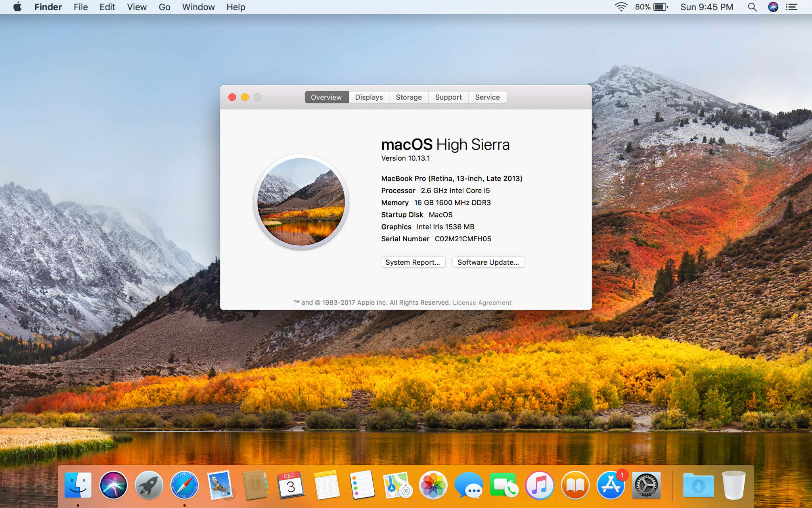
Task: Open the View menu
Action: click(137, 7)
